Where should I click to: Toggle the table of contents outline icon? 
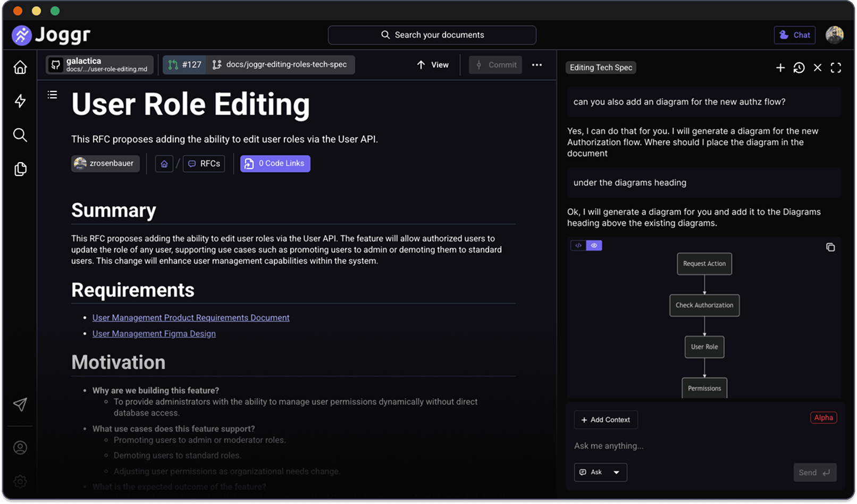(52, 95)
